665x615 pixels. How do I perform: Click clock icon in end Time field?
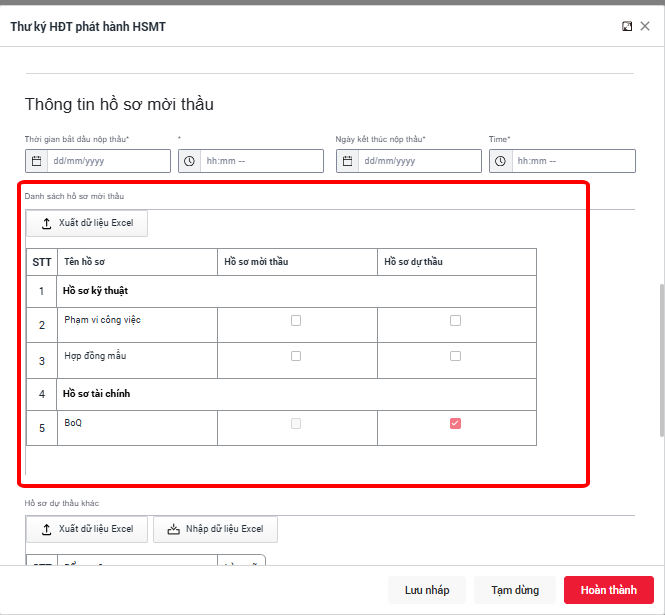[x=501, y=161]
